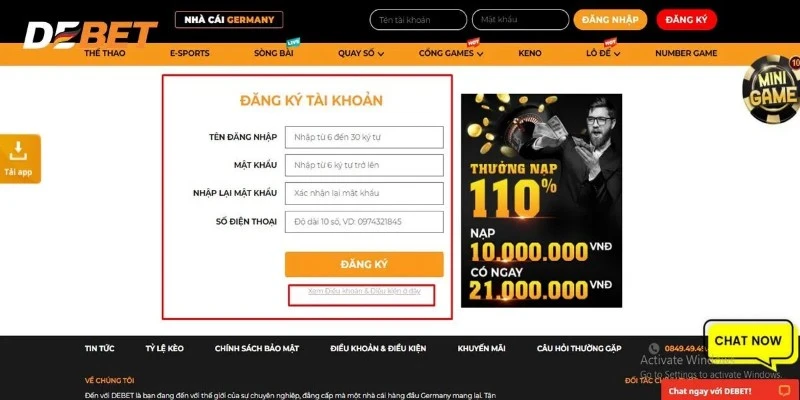Screen dimensions: 800x400
Task: Click the 110% deposit bonus banner
Action: (x=541, y=201)
